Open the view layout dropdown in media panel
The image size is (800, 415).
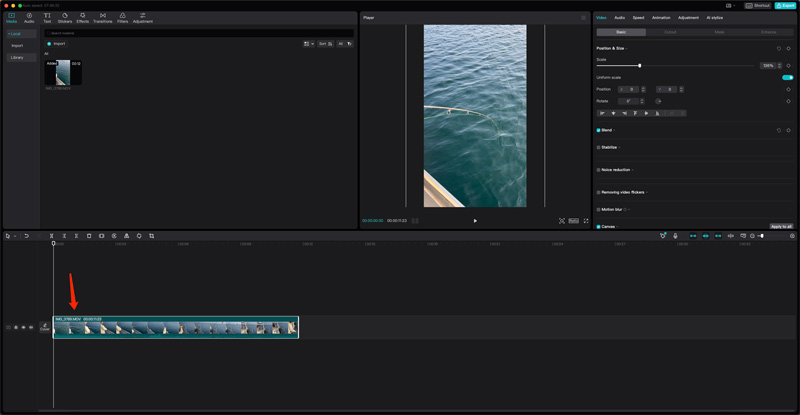[x=309, y=44]
